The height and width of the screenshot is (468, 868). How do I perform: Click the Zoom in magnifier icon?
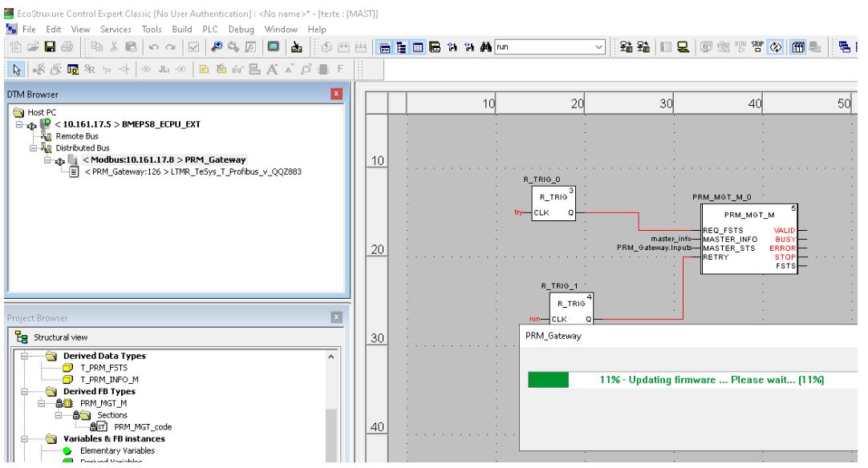coord(217,47)
